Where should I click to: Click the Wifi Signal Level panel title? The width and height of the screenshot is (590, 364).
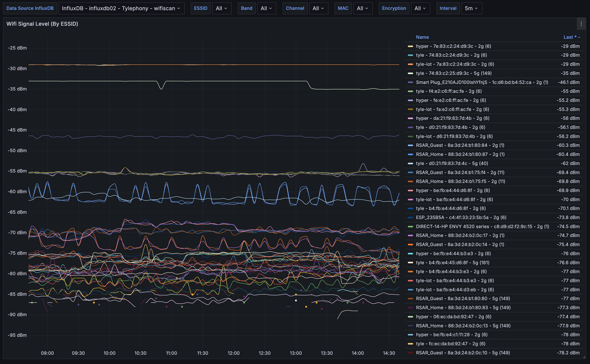[42, 24]
